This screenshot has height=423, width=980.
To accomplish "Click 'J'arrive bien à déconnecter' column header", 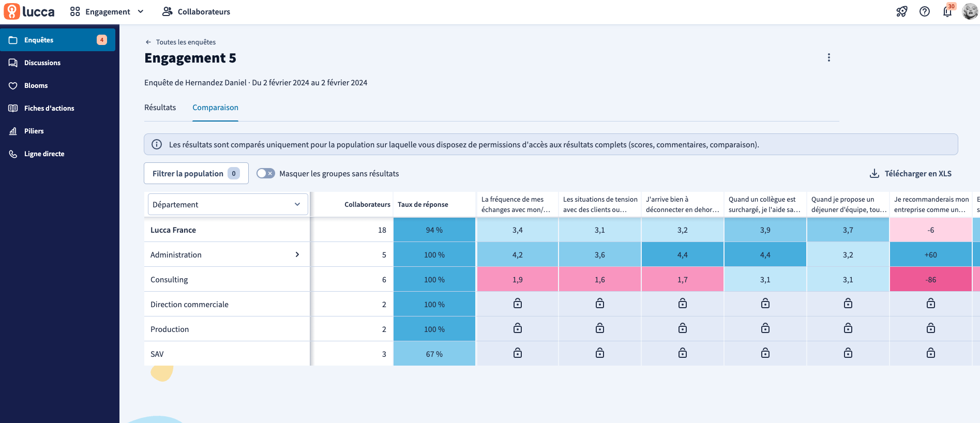I will [683, 204].
